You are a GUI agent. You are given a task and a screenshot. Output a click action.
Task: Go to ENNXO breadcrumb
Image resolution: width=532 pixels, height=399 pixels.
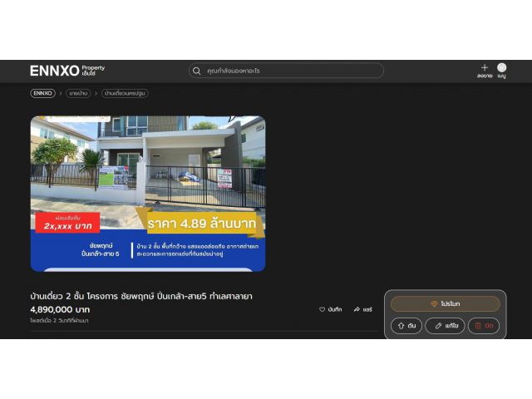click(42, 93)
